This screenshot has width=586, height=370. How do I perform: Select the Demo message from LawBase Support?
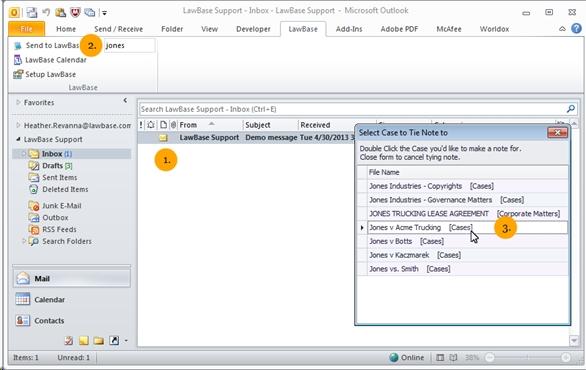247,138
